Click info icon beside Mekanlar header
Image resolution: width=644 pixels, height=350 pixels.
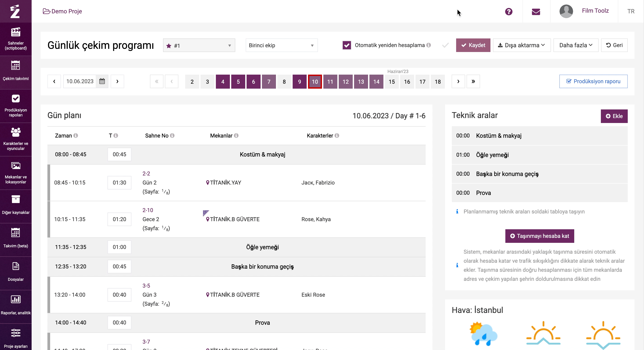(236, 135)
